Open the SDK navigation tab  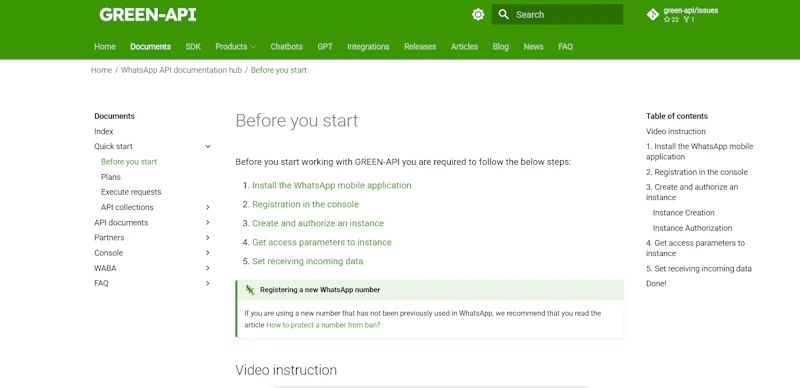(x=193, y=46)
